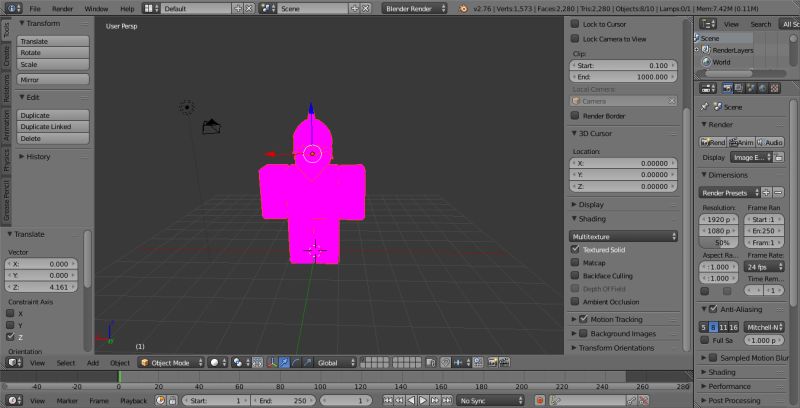800x408 pixels.
Task: Open the Add menu in 3D view header
Action: (93, 363)
